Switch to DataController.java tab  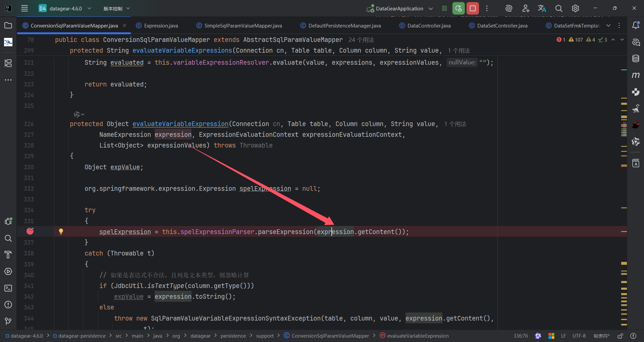425,25
